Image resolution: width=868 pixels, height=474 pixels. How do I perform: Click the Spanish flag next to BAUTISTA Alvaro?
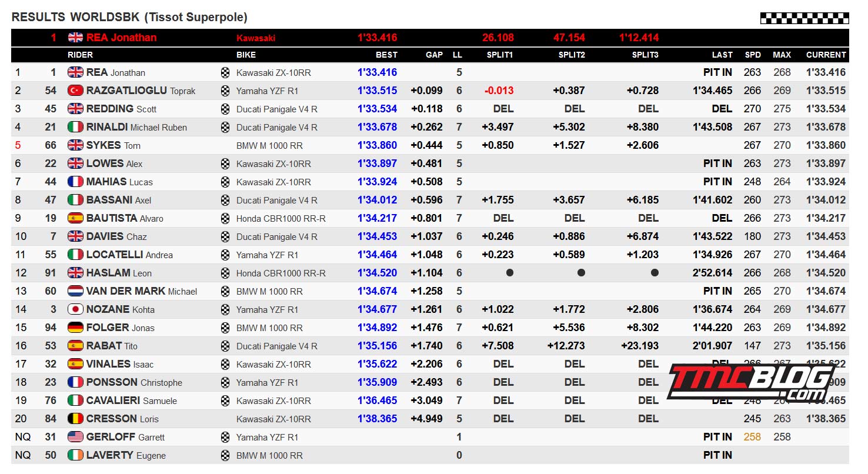coord(75,218)
